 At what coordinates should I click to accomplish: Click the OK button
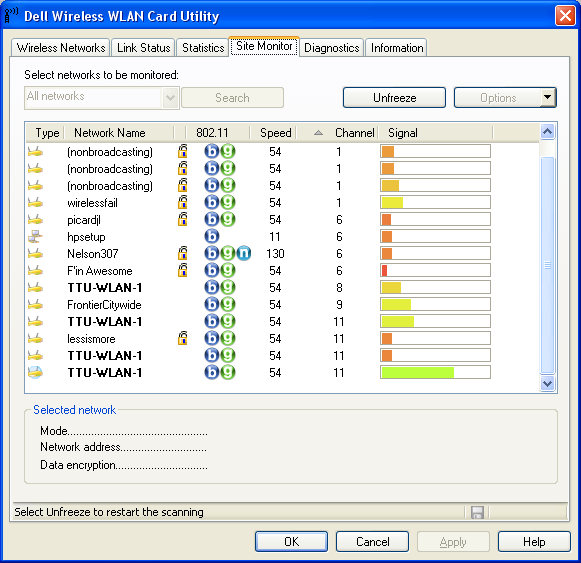291,542
